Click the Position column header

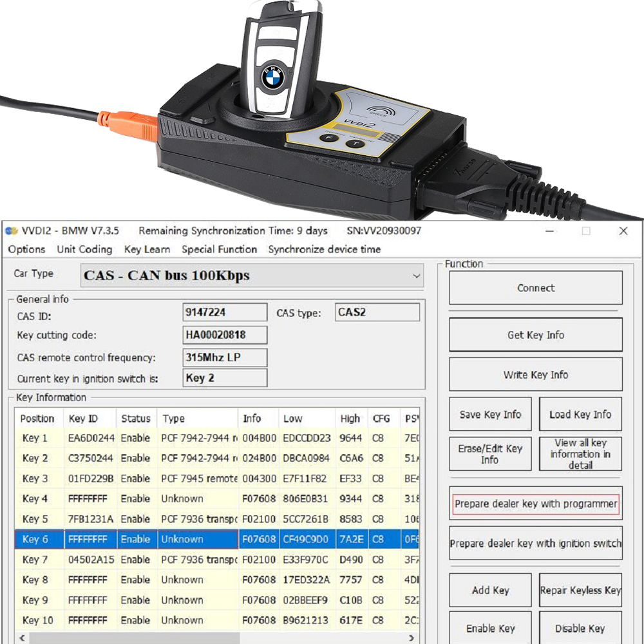tap(39, 419)
